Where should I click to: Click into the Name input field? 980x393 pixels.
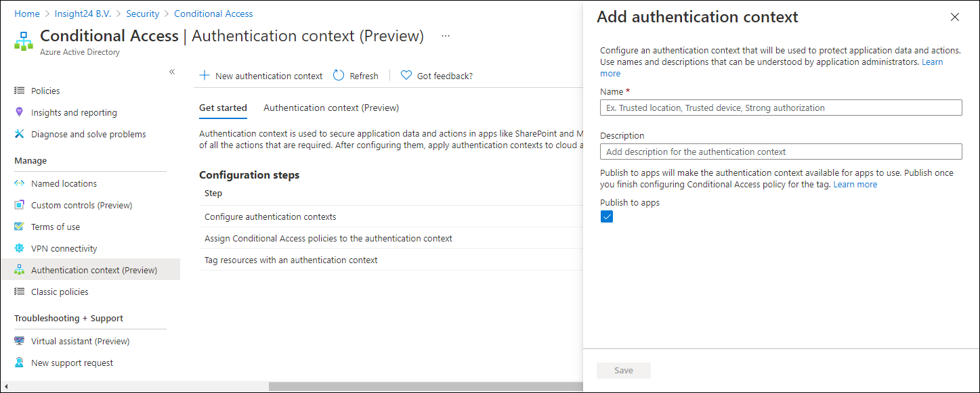pos(780,108)
